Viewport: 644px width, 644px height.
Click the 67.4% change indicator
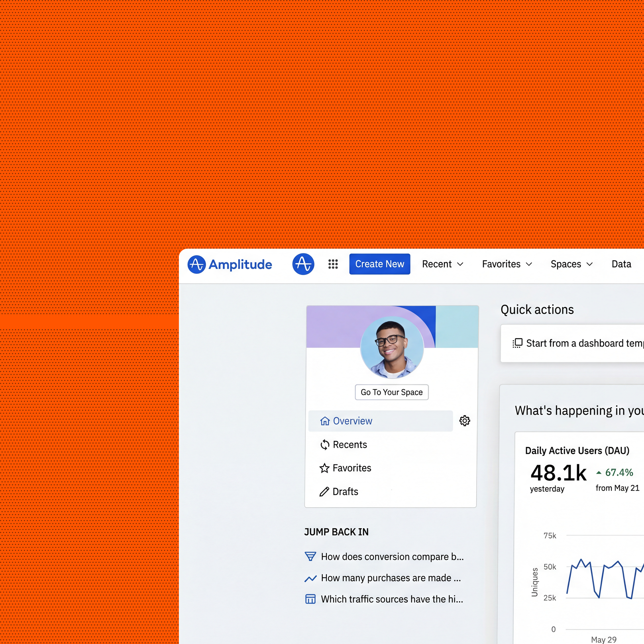[614, 472]
